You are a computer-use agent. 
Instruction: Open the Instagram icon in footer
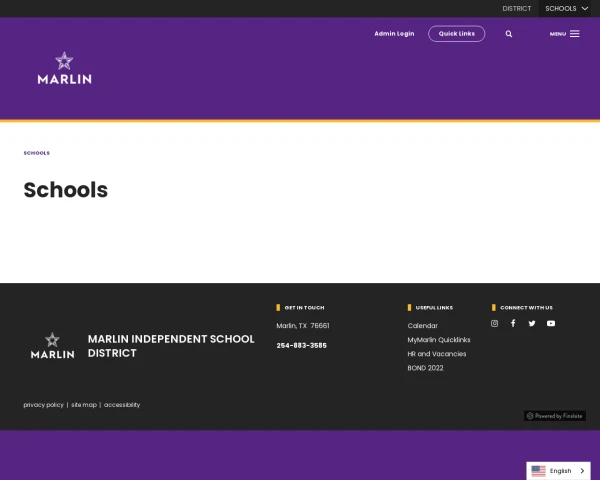click(x=494, y=323)
